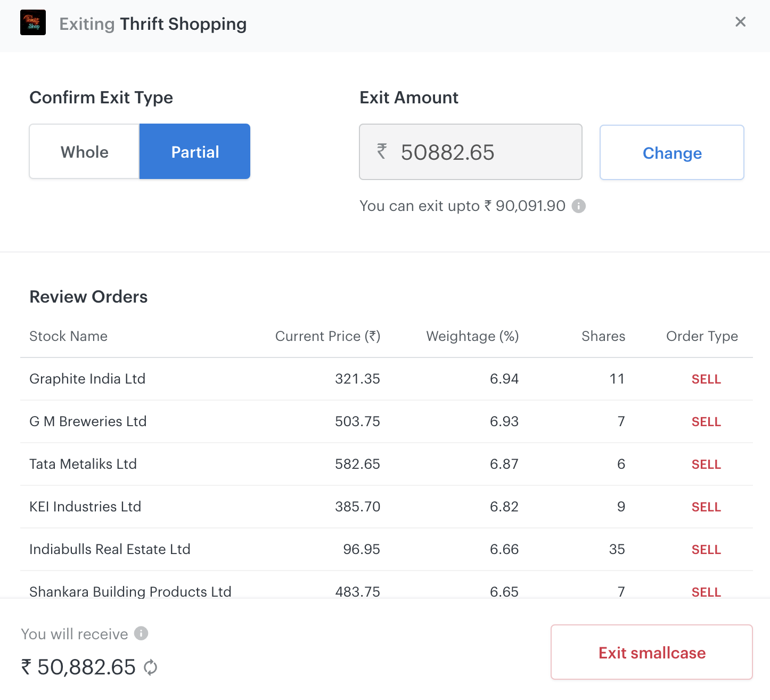Click the Confirm Exit Type heading
Image resolution: width=770 pixels, height=700 pixels.
pyautogui.click(x=101, y=97)
